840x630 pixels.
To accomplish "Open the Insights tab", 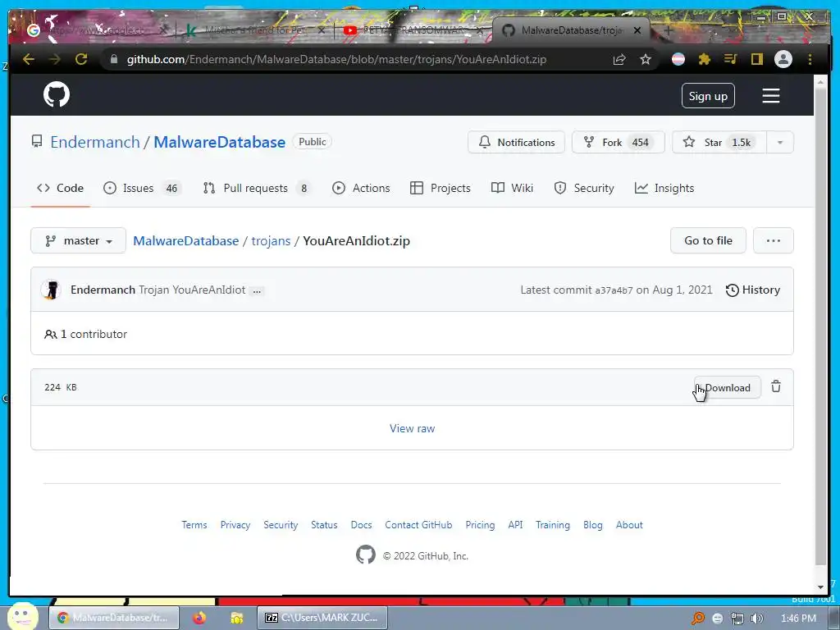I will point(664,188).
